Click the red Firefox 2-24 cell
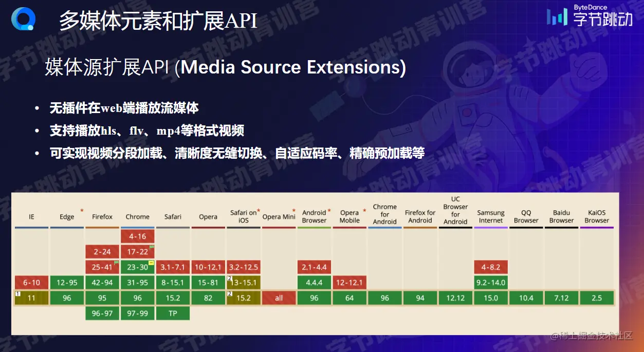Screen dimensions: 644x352 pos(102,252)
